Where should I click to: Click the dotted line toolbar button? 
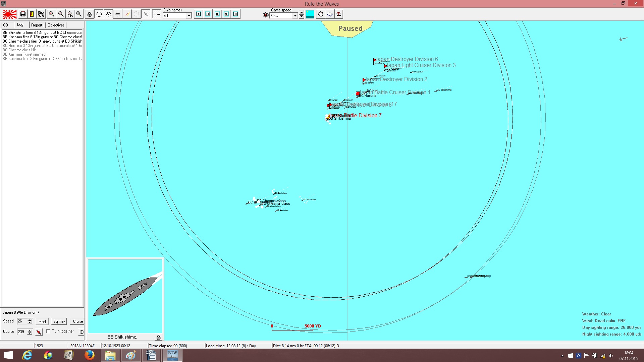[x=157, y=14]
